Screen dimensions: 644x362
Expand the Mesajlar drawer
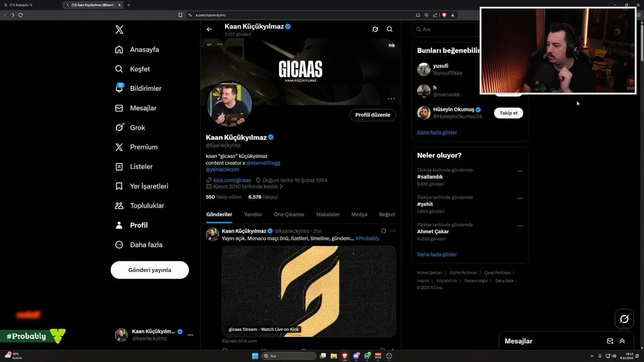click(x=622, y=341)
